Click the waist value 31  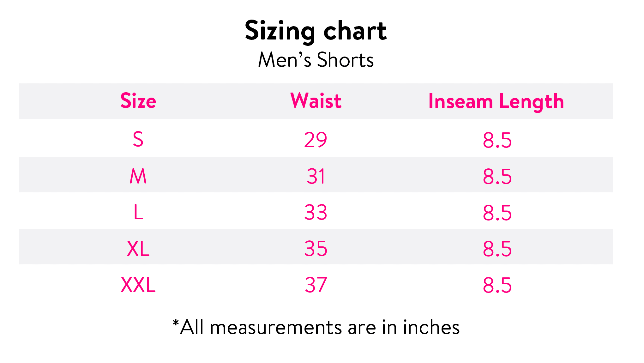tap(316, 176)
